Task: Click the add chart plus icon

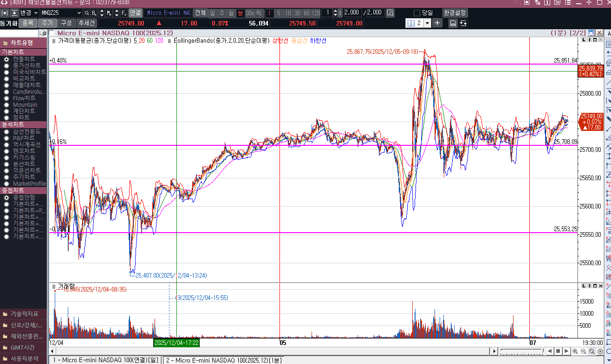Action: pos(437,23)
